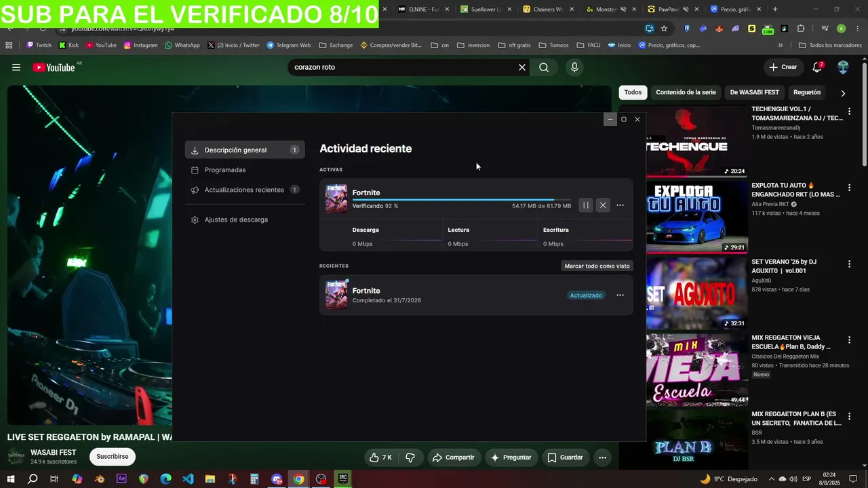
Task: Open more options for EXPLOTA TU AUTO video
Action: [849, 187]
